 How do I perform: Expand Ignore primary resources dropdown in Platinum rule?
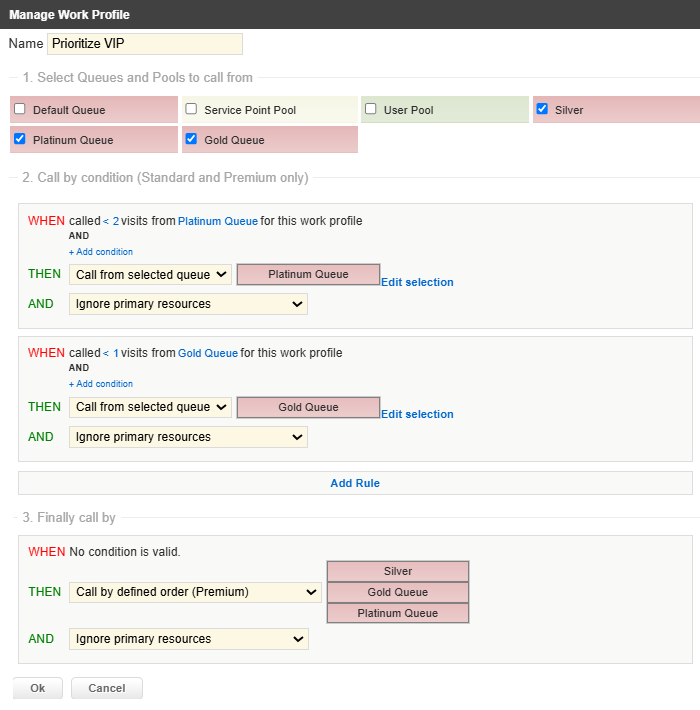(188, 304)
